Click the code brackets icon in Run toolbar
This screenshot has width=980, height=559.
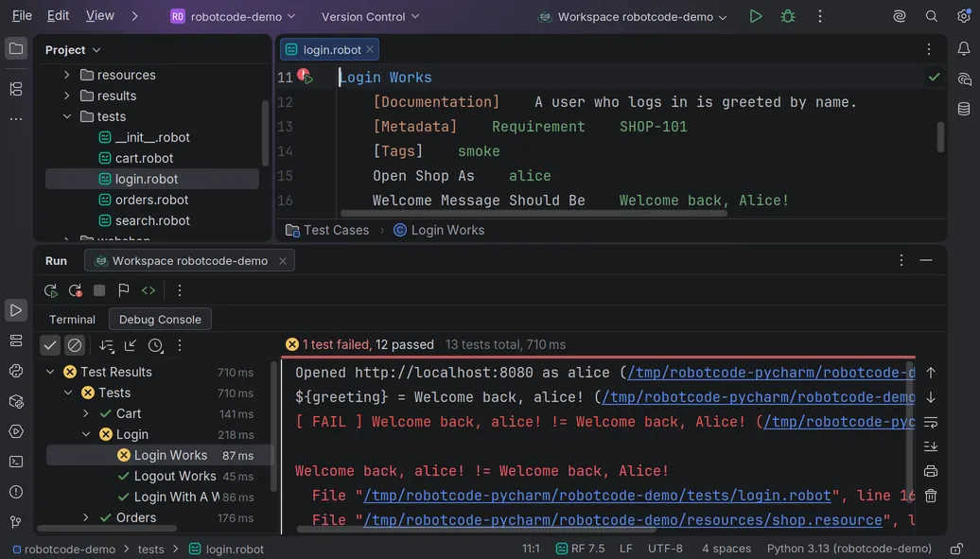point(149,290)
